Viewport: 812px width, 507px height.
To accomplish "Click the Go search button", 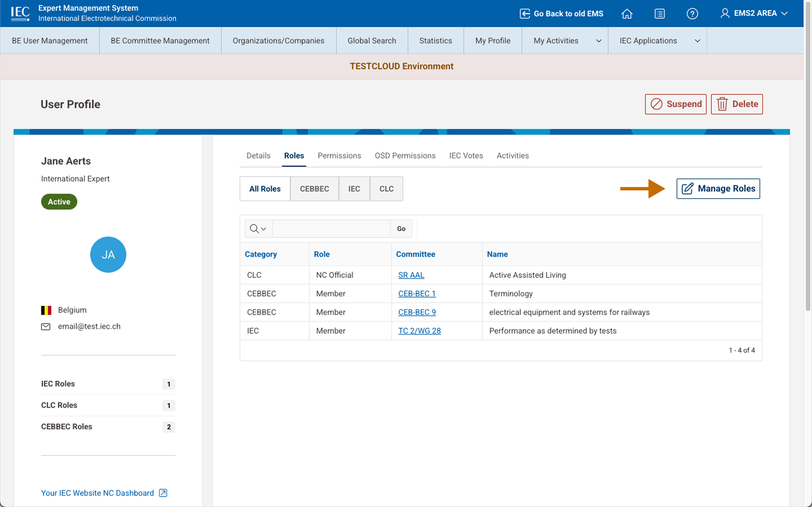I will (x=401, y=228).
